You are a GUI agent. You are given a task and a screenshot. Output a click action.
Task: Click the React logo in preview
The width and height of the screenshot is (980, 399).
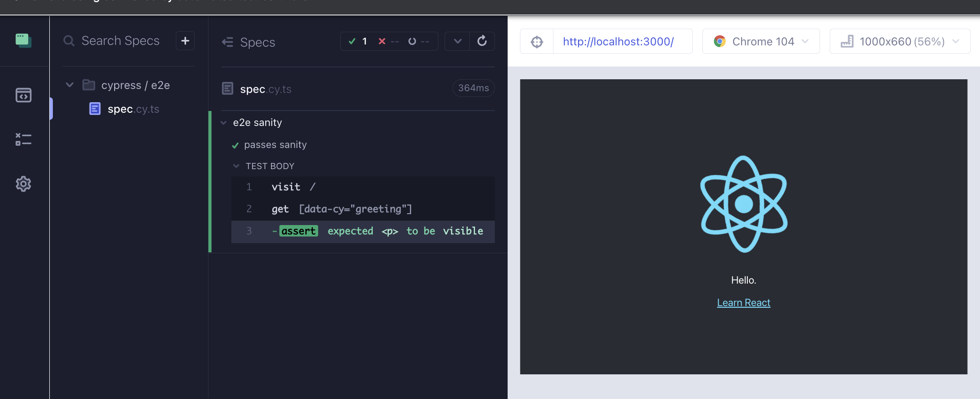[744, 204]
